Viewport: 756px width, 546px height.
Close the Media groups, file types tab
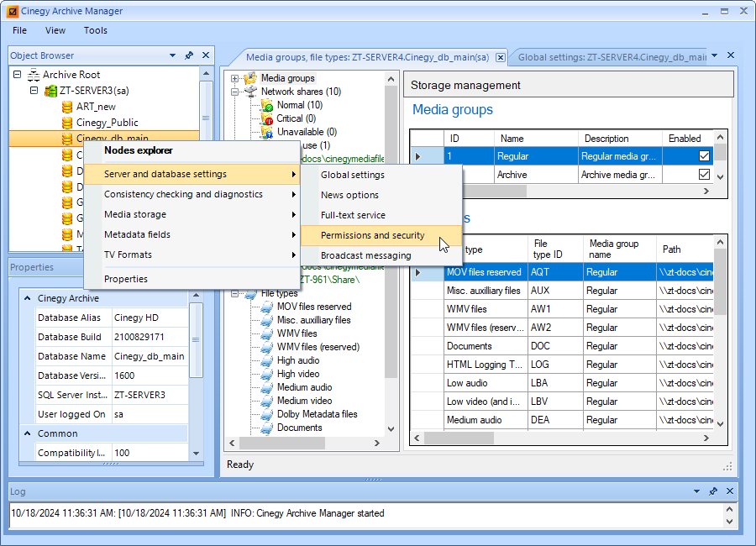[501, 58]
